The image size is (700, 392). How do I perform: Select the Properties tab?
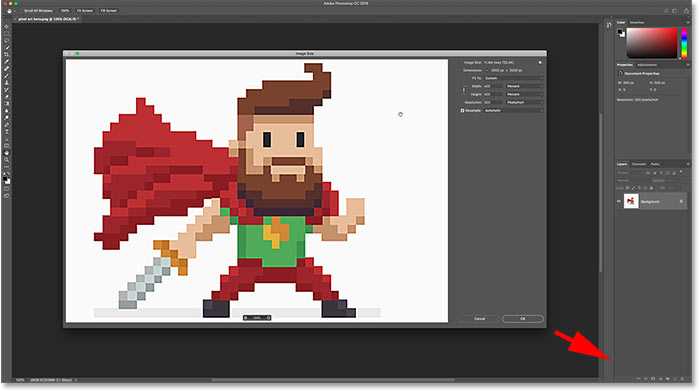(625, 65)
